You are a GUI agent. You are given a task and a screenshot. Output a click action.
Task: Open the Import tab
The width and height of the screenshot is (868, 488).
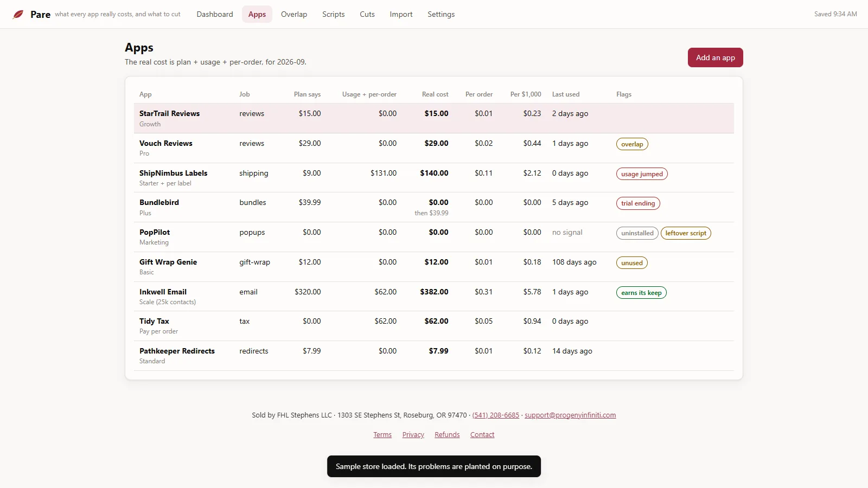coord(401,14)
